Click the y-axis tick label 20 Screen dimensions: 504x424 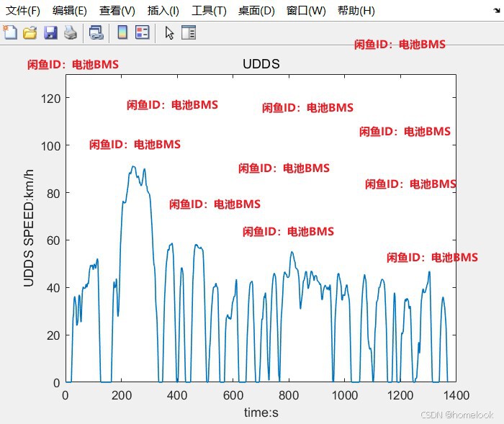53,335
